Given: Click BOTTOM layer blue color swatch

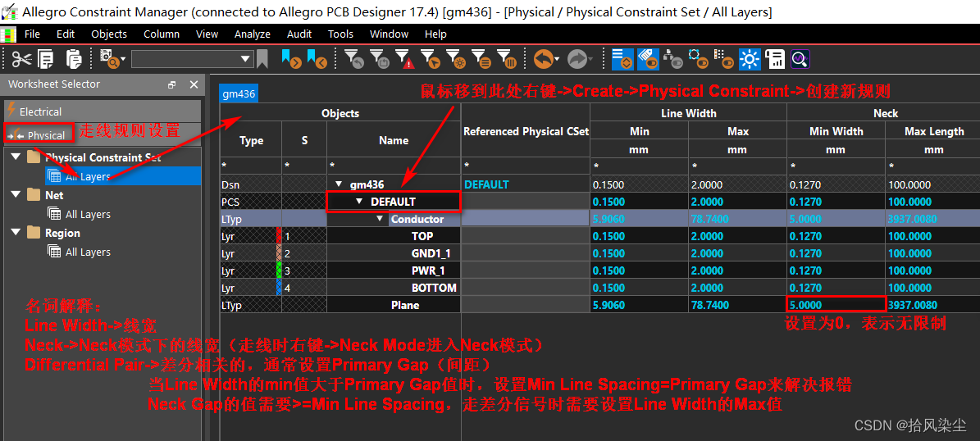Looking at the screenshot, I should point(279,288).
